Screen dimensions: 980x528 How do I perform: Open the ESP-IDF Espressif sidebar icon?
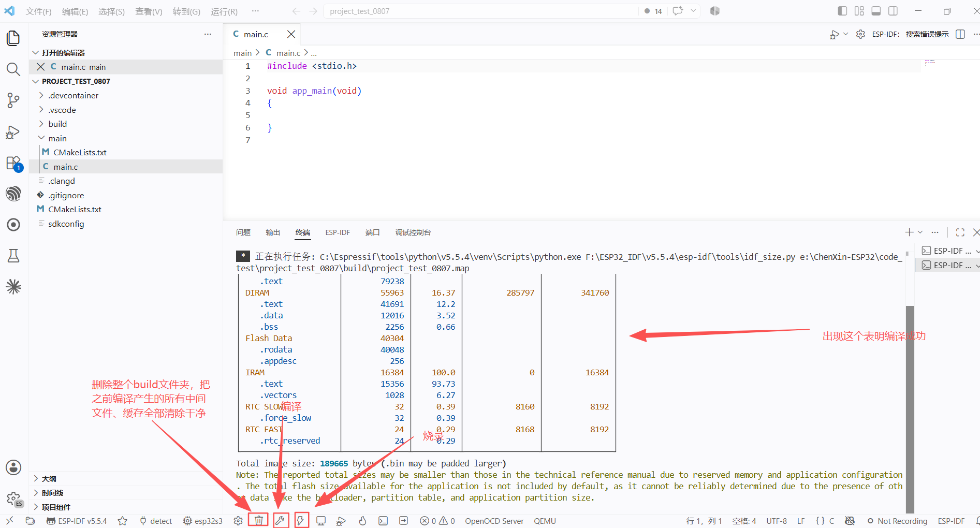coord(13,194)
